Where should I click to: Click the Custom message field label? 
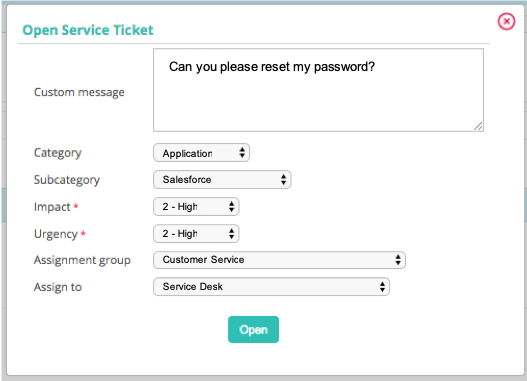[79, 92]
